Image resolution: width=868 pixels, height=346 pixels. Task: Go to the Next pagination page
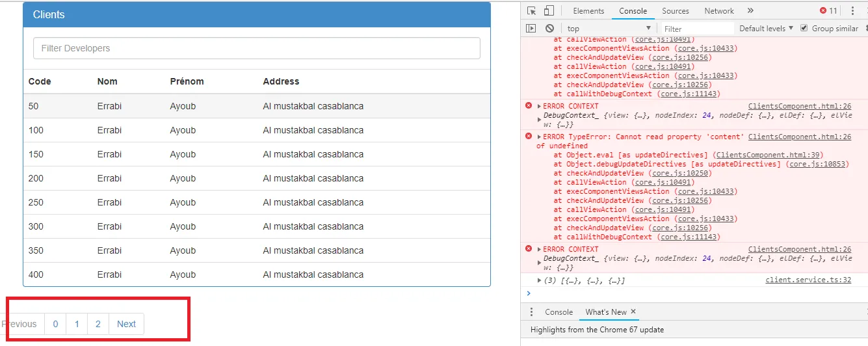(x=126, y=324)
